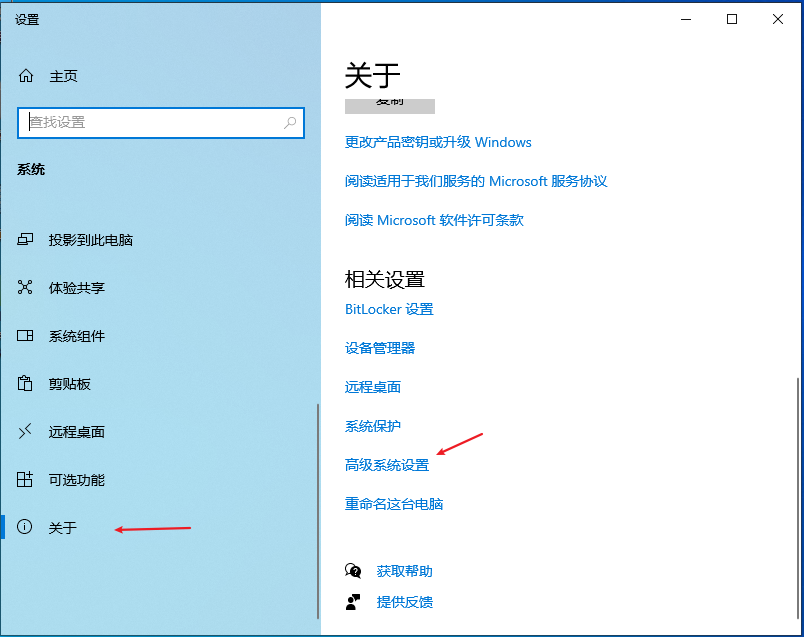Click the search magnifier icon in 查找设置

click(x=290, y=123)
